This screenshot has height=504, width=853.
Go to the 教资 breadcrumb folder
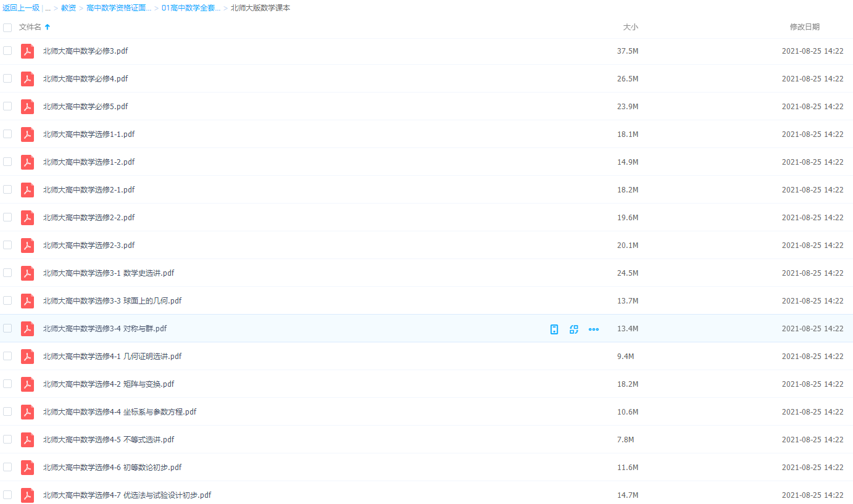pos(69,8)
